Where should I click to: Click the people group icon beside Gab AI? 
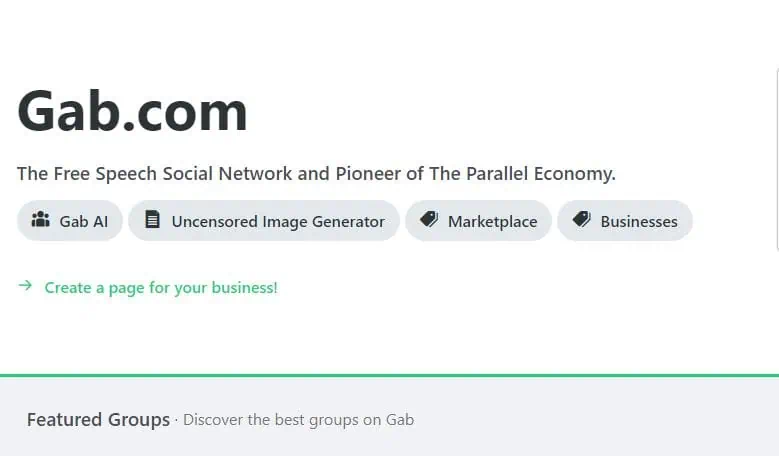click(40, 219)
